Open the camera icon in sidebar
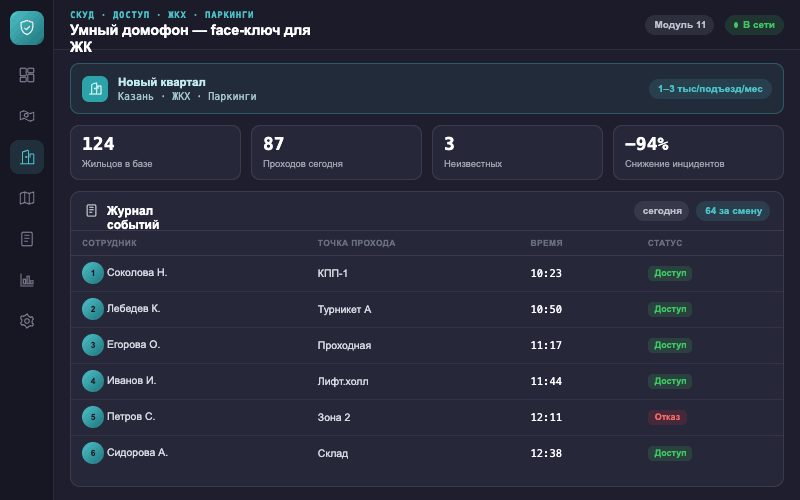 pyautogui.click(x=27, y=116)
